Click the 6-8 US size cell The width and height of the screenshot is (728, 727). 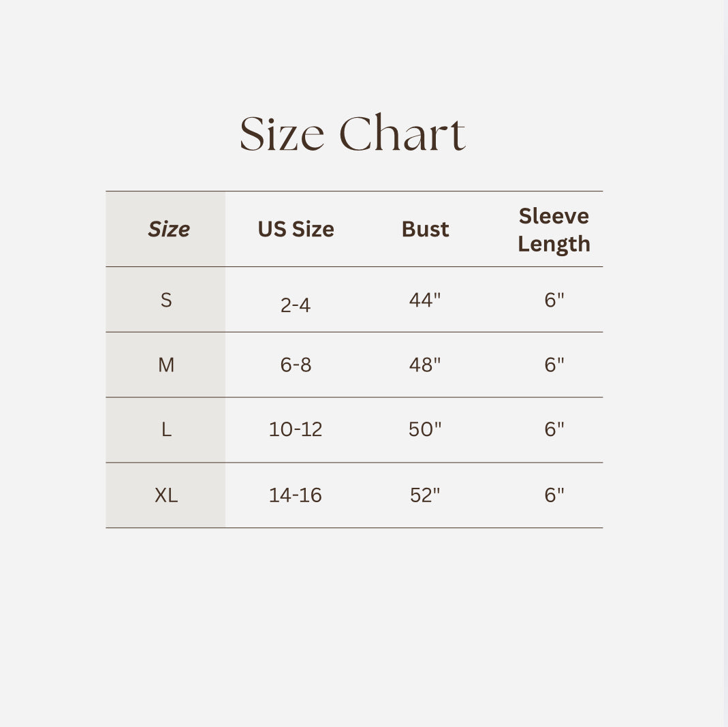click(296, 365)
